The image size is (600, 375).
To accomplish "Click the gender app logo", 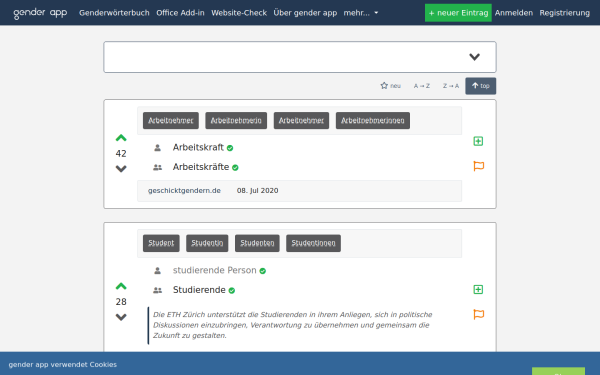I will [40, 13].
